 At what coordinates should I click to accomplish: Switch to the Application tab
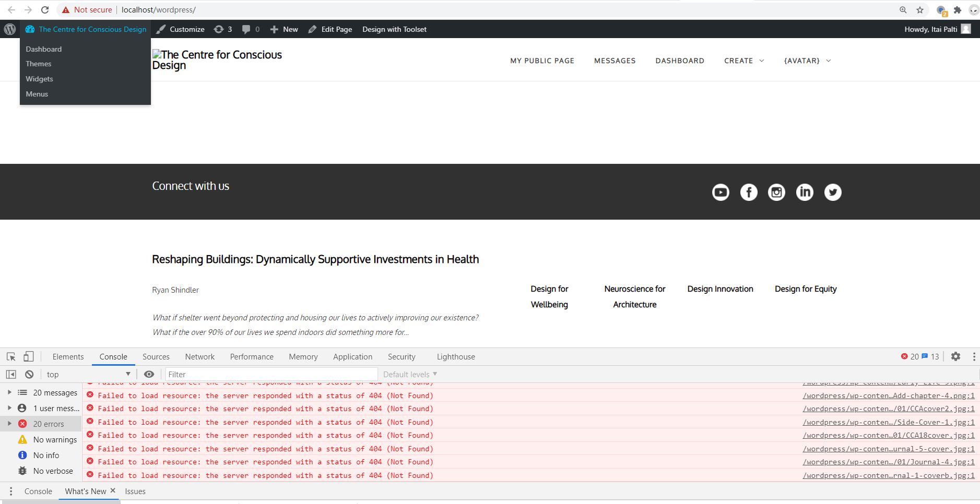353,357
